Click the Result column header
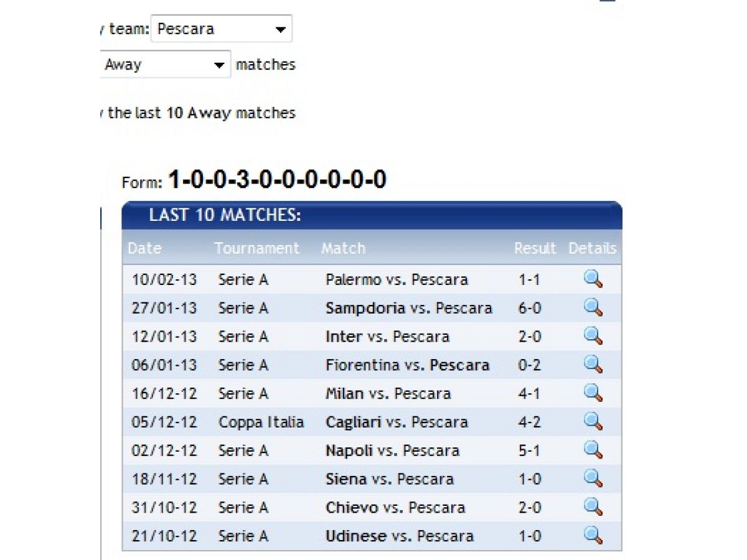This screenshot has width=747, height=560. [534, 248]
